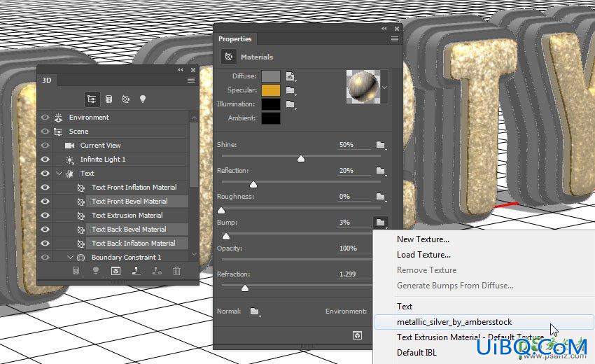Click the material preview sphere thumbnail
This screenshot has height=364, width=595.
[363, 87]
